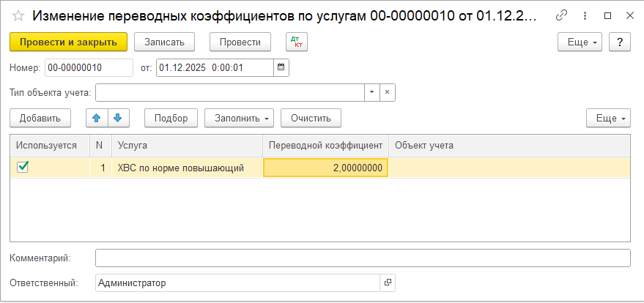Open the Заполнить dropdown menu
Viewport: 644px width, 303px height.
click(239, 118)
